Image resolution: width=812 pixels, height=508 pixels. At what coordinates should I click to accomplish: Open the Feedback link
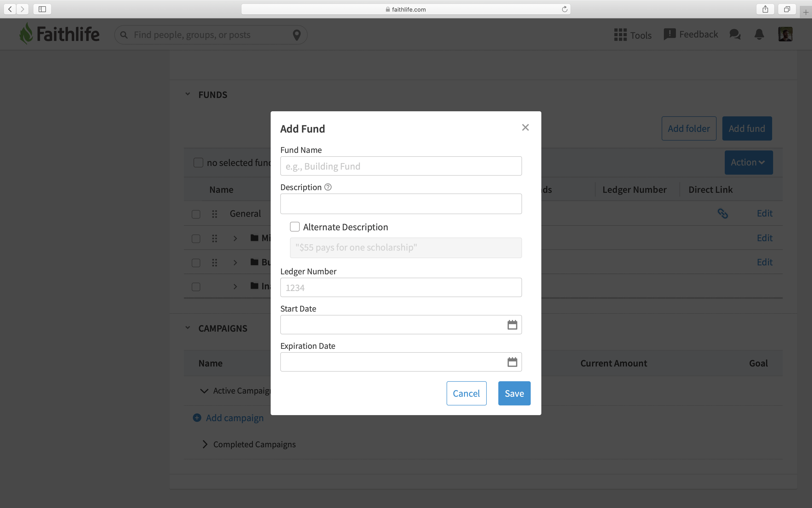point(690,34)
